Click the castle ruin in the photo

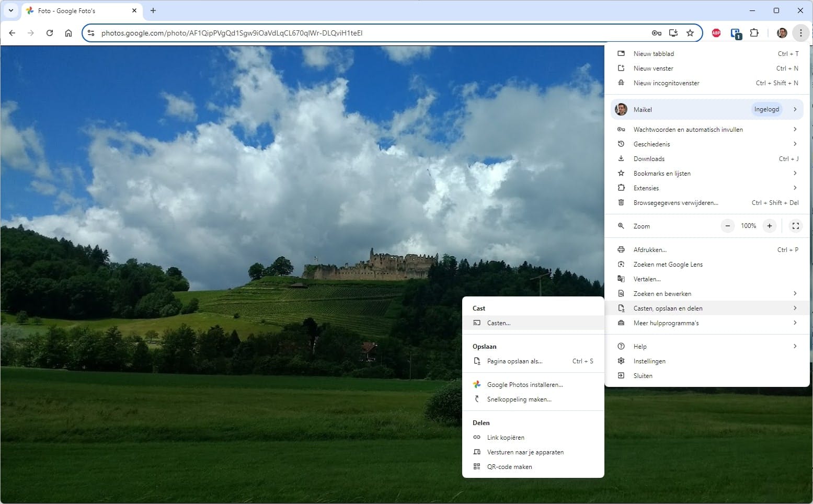click(x=371, y=265)
